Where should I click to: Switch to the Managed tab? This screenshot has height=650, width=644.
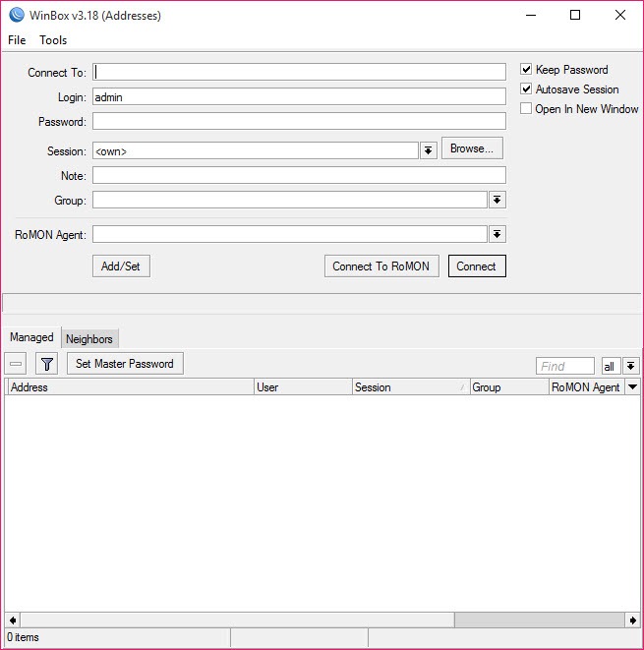point(31,337)
